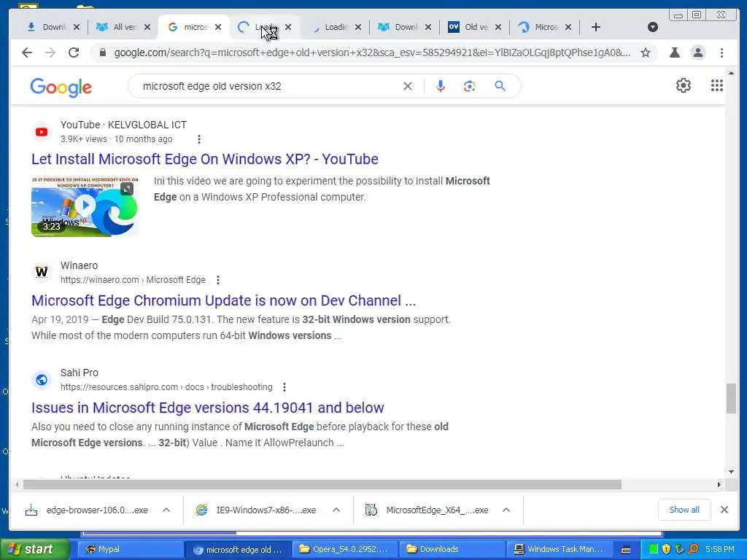Play the Windows XP Edge video thumbnail
The image size is (747, 560).
85,206
